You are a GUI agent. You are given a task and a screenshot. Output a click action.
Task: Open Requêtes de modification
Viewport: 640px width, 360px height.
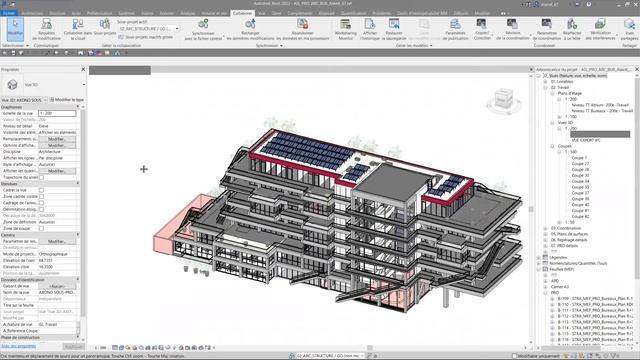[x=46, y=29]
